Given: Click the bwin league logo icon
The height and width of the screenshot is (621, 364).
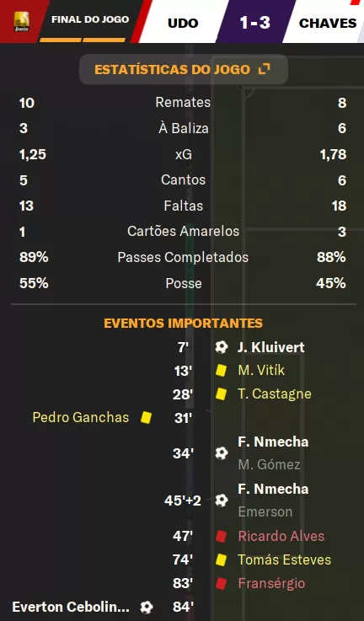Looking at the screenshot, I should pos(21,21).
